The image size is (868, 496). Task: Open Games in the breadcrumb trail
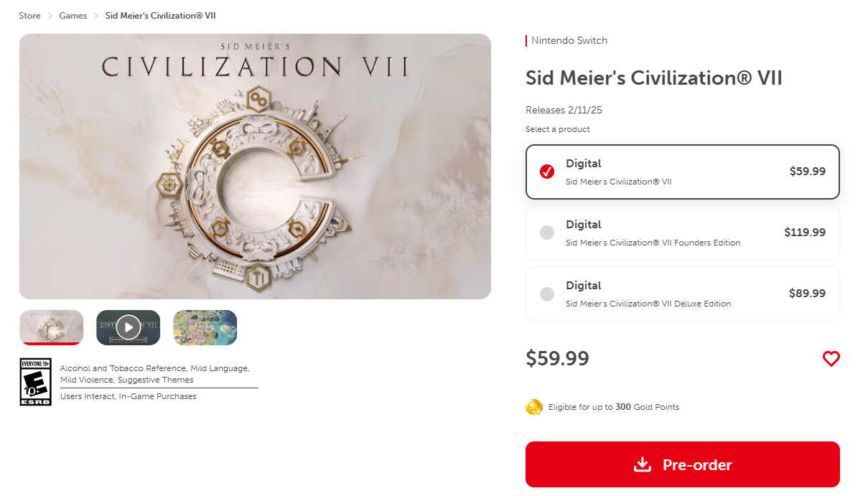[73, 16]
